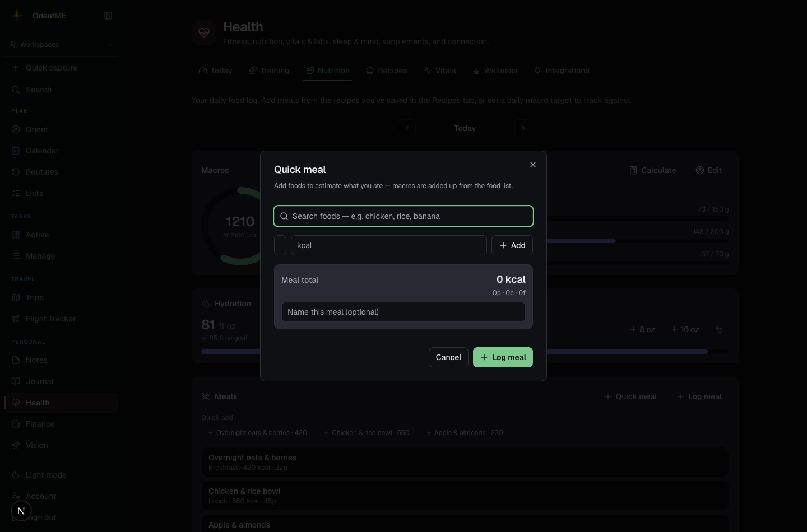
Task: Click the Search foods input field
Action: pos(403,216)
